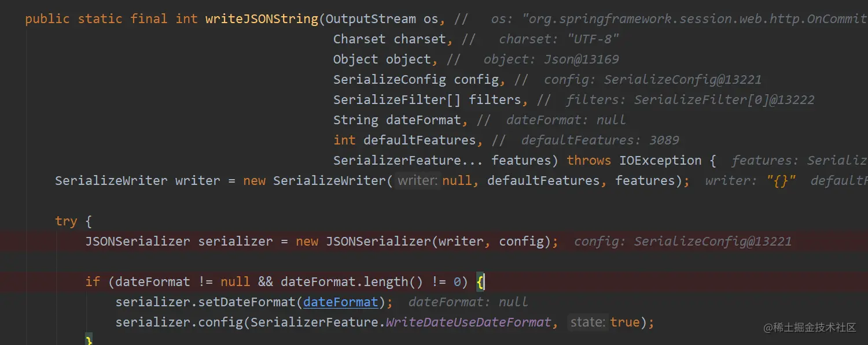Click debug value 'defaultFeatures: 3089'
Viewport: 868px width, 345px height.
pos(600,140)
